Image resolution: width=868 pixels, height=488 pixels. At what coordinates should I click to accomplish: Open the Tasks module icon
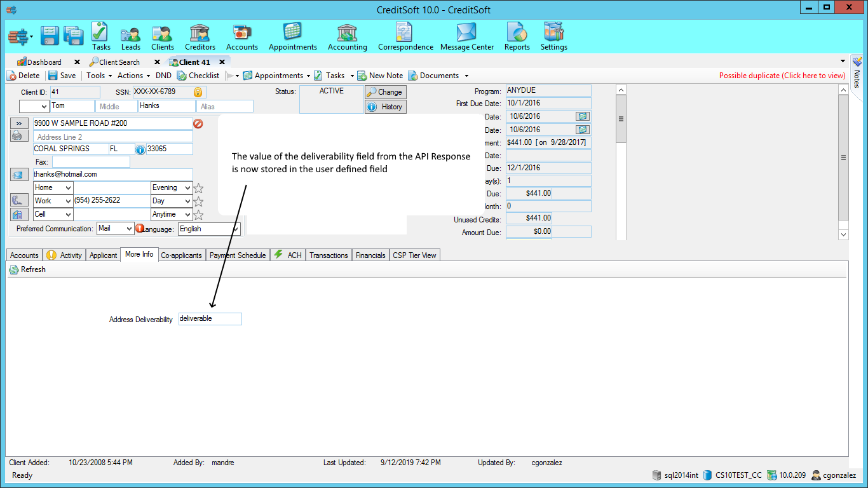[x=101, y=36]
